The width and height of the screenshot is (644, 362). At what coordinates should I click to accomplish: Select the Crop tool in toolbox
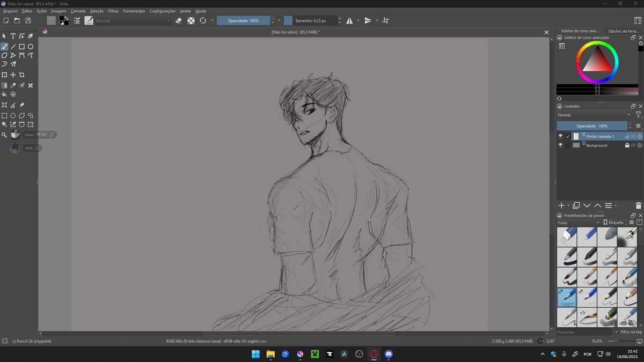coord(22,75)
